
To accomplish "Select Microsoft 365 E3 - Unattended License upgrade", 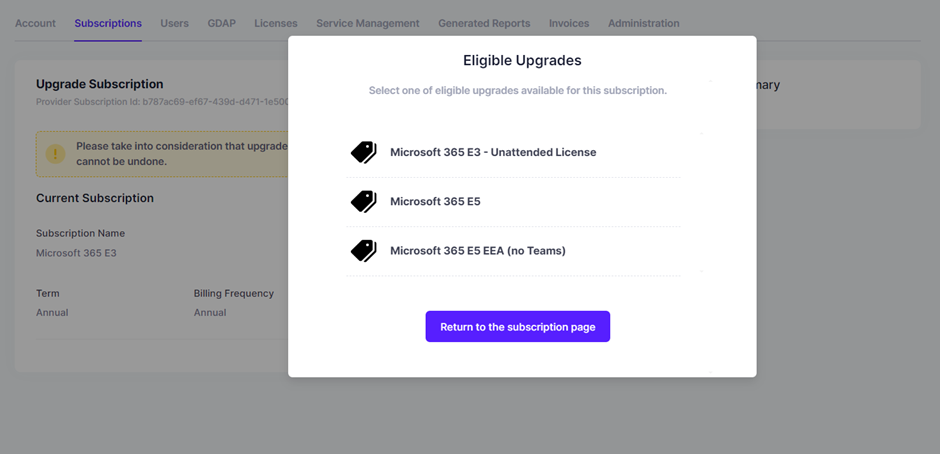I will pos(513,152).
